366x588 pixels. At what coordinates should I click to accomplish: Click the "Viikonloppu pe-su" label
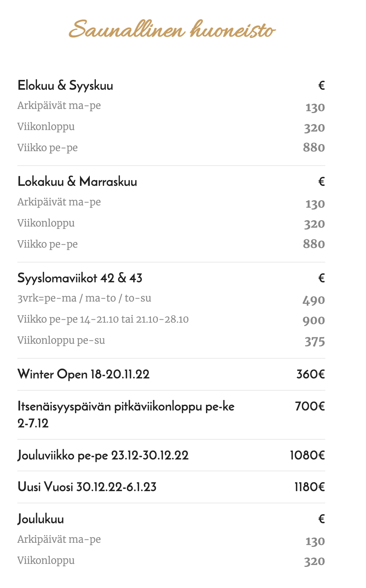[x=61, y=340]
